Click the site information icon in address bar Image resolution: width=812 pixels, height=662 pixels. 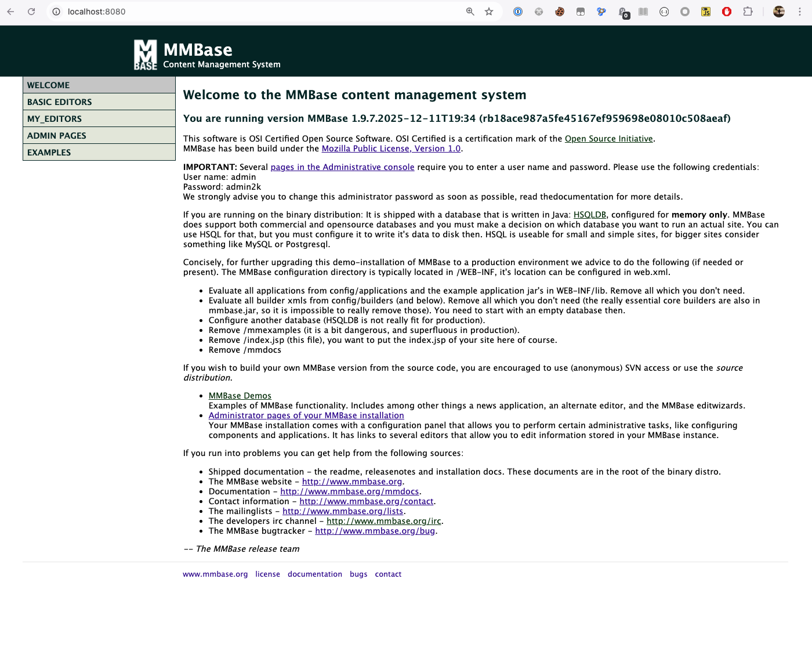[x=55, y=12]
